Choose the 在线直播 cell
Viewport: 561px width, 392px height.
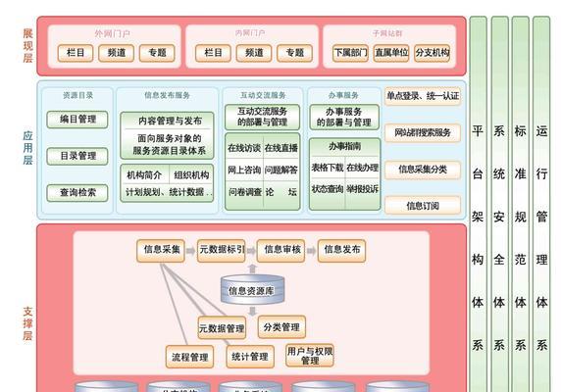[x=281, y=148]
